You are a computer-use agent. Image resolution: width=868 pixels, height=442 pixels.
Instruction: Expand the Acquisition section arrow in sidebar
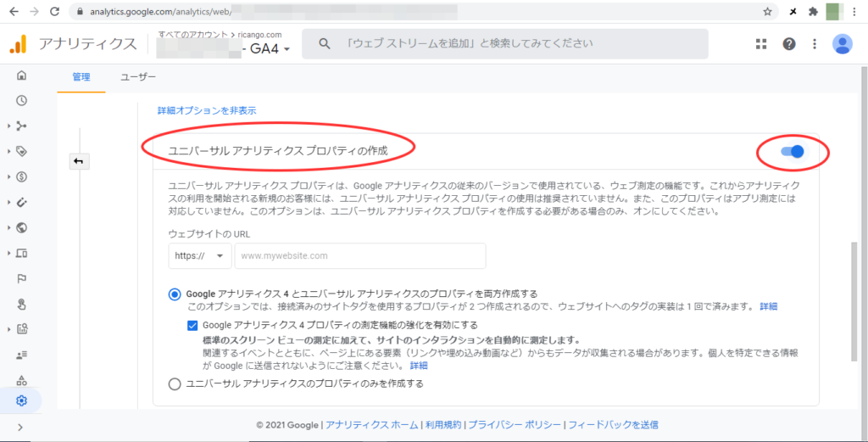[x=9, y=126]
